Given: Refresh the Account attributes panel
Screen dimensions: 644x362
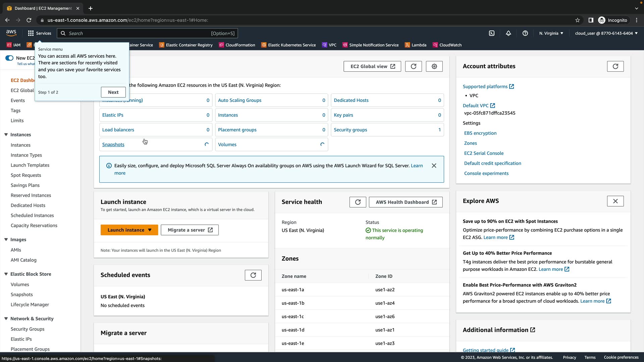Looking at the screenshot, I should coord(615,66).
